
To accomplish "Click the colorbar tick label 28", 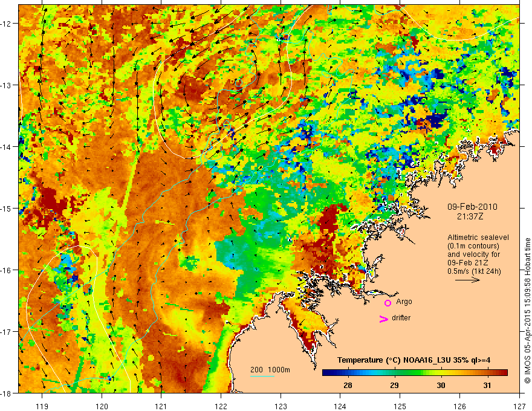I will click(x=348, y=386).
